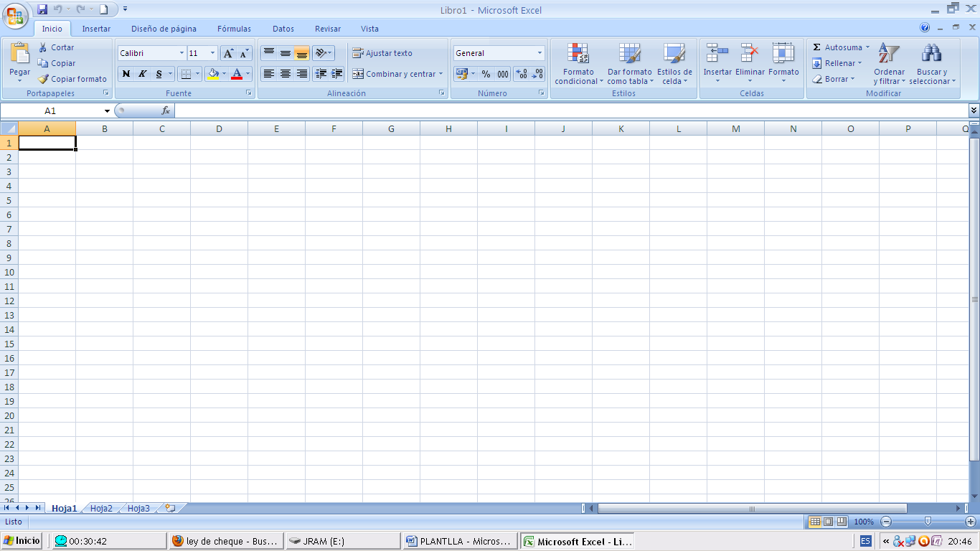This screenshot has width=980, height=551.
Task: Open the Combinar y centrar dropdown arrow
Action: coord(440,74)
